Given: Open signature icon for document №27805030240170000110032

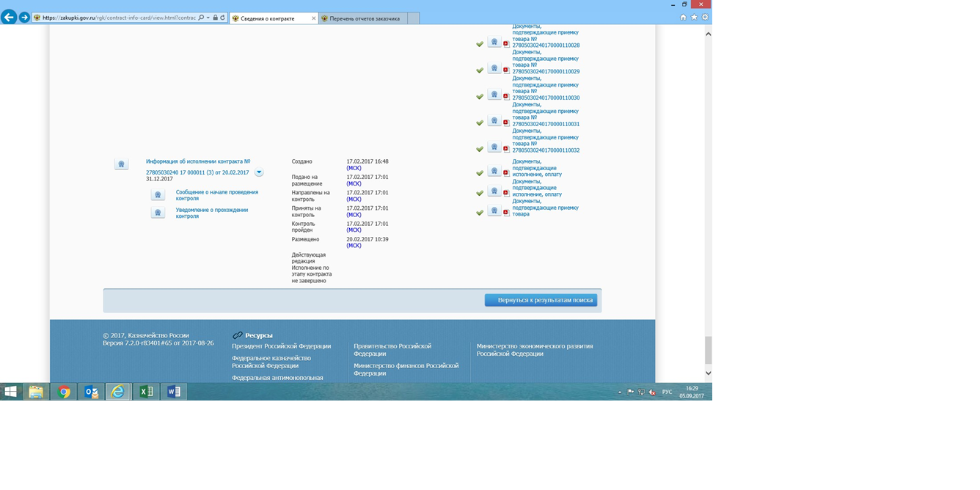Looking at the screenshot, I should pyautogui.click(x=494, y=148).
